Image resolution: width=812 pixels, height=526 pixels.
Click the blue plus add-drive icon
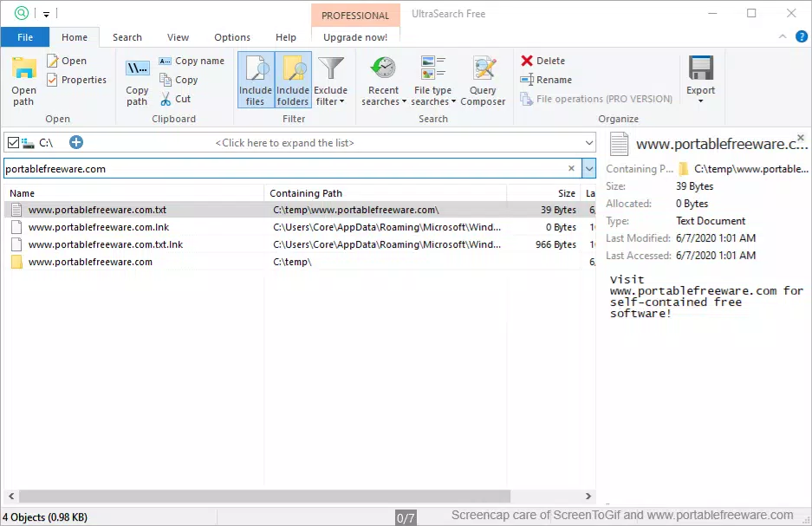(x=76, y=142)
